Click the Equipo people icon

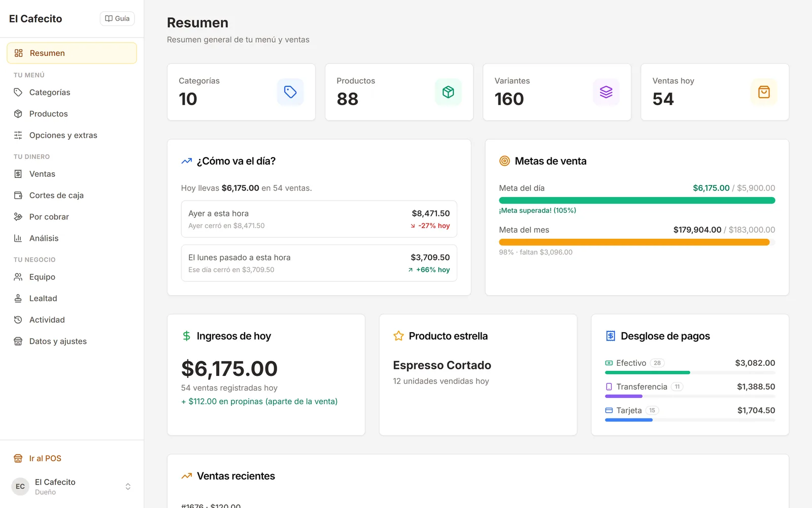tap(18, 277)
